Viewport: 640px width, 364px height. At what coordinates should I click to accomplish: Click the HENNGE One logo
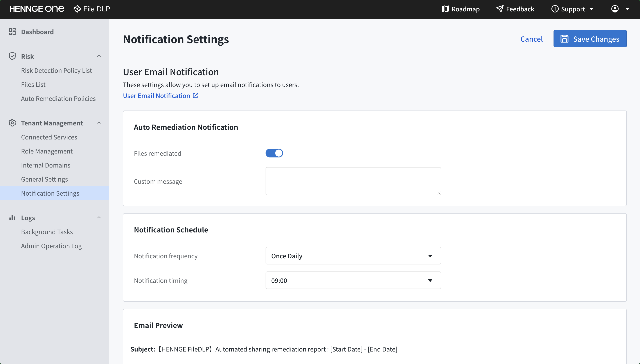pyautogui.click(x=37, y=9)
